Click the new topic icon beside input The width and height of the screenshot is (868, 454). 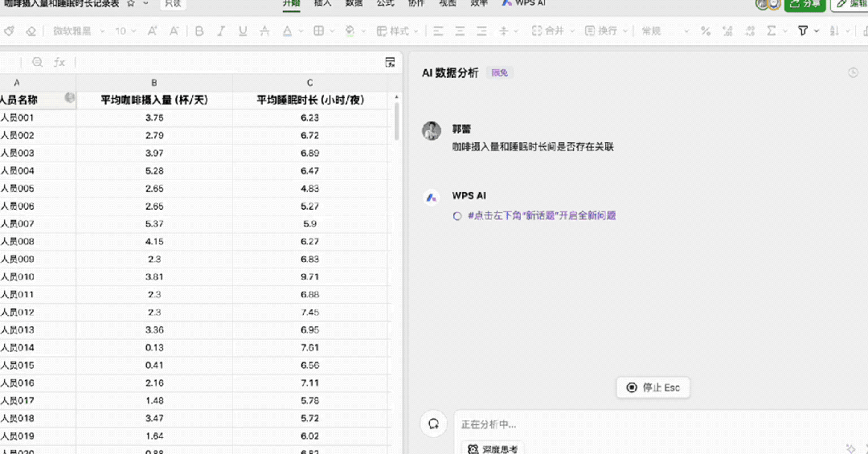coord(433,424)
